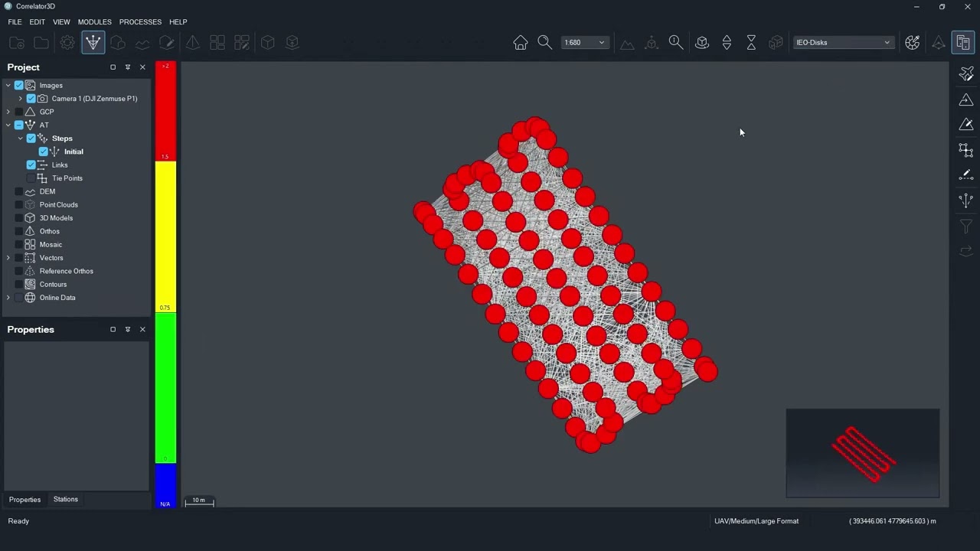Screen dimensions: 980x551
Task: Close the Properties panel
Action: point(142,330)
